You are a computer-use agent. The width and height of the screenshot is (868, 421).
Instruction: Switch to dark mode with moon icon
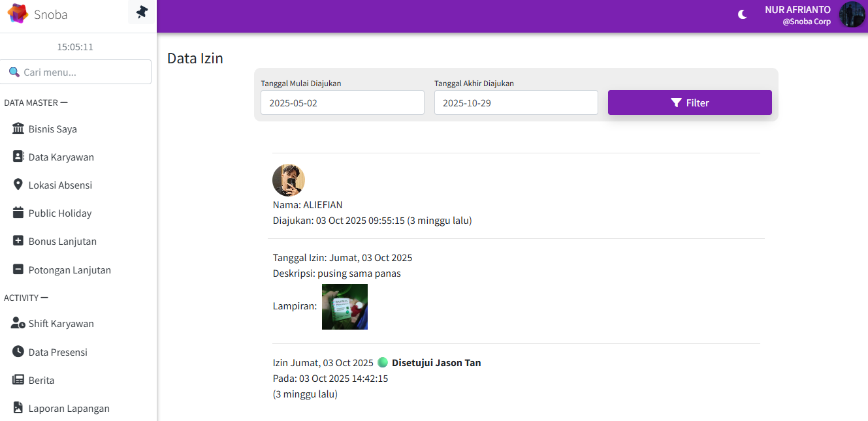pyautogui.click(x=742, y=14)
